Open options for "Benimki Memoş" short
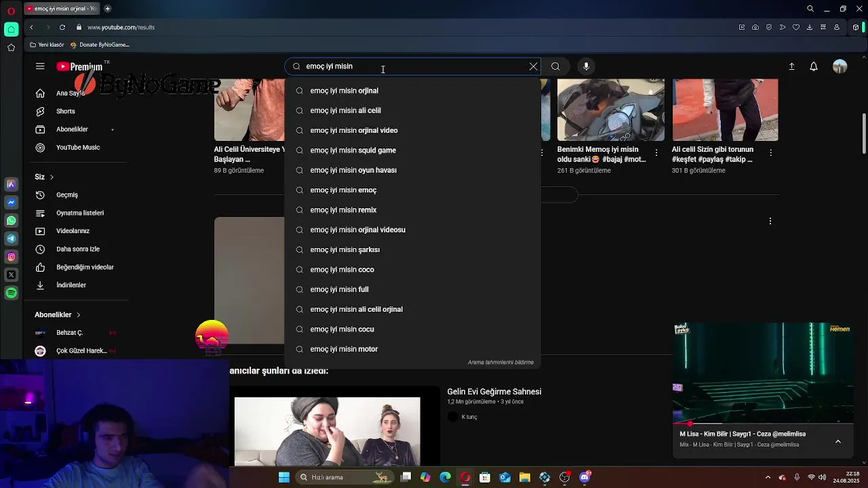Screen dimensions: 868x488 tap(656, 153)
